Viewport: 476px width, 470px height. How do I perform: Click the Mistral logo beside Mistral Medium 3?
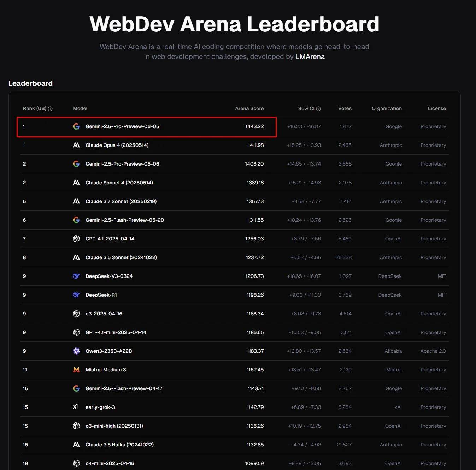tap(76, 370)
